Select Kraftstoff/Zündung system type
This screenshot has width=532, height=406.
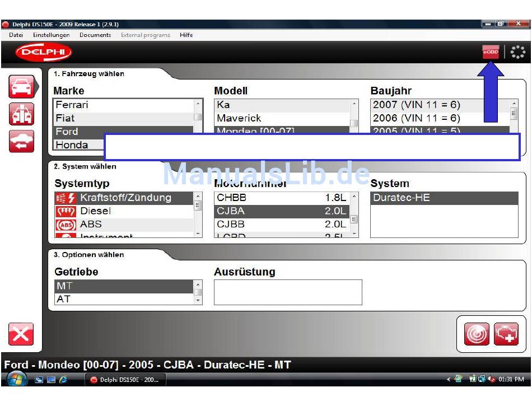(124, 198)
